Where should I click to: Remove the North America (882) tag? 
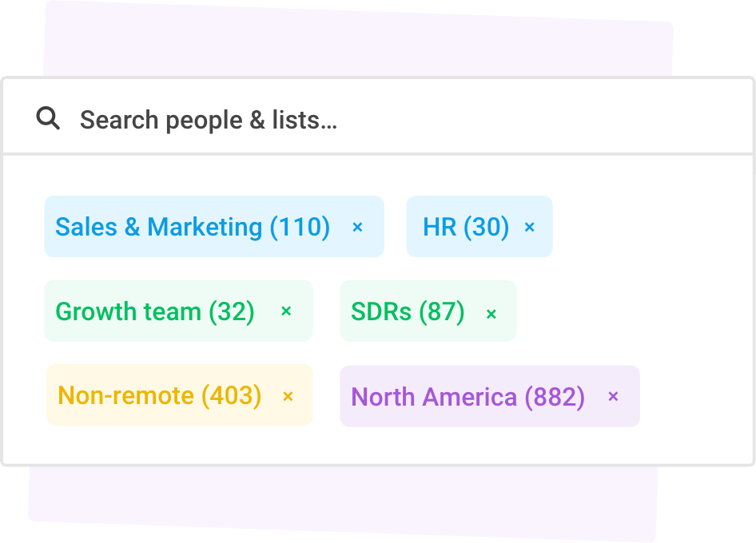pyautogui.click(x=613, y=396)
